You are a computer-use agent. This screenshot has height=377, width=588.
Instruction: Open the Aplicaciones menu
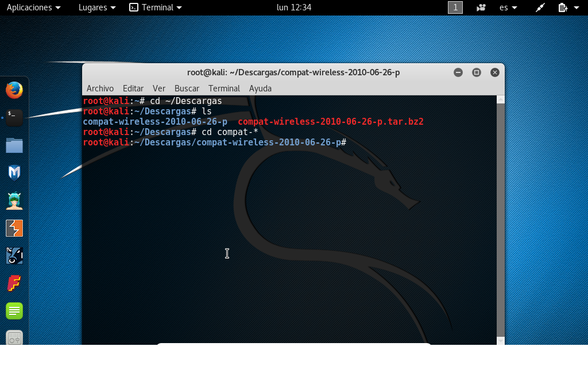point(33,7)
